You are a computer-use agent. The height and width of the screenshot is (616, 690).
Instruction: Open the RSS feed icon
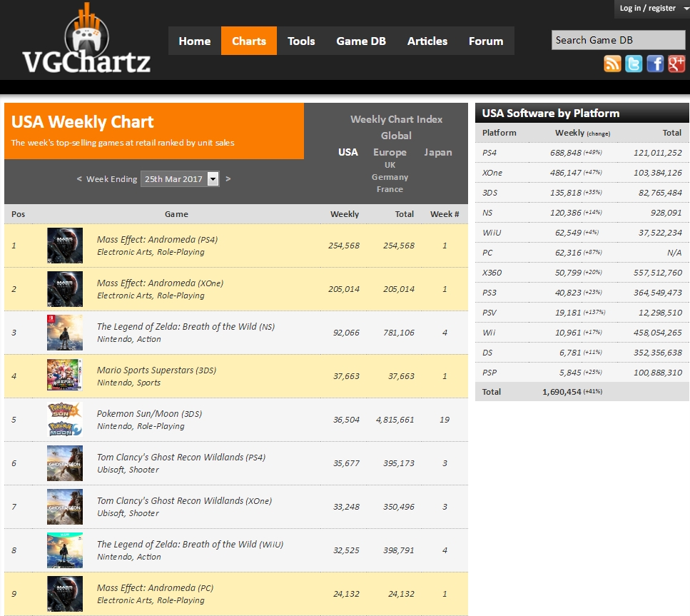coord(612,64)
